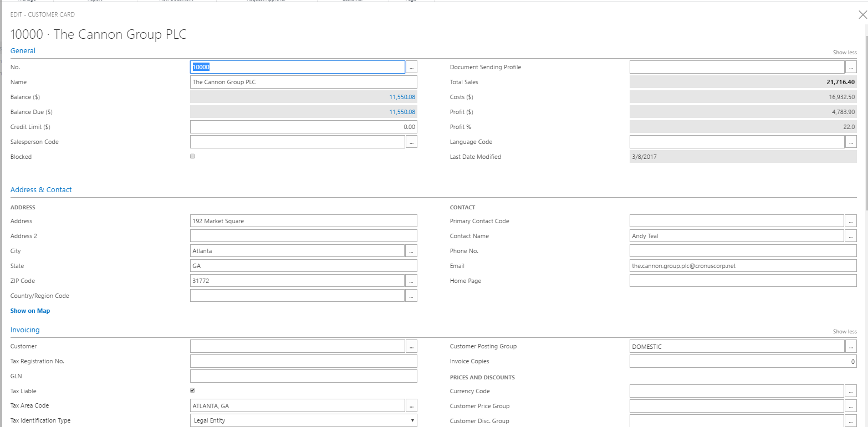868x427 pixels.
Task: Open the Manage menu in the ribbon
Action: (28, 1)
